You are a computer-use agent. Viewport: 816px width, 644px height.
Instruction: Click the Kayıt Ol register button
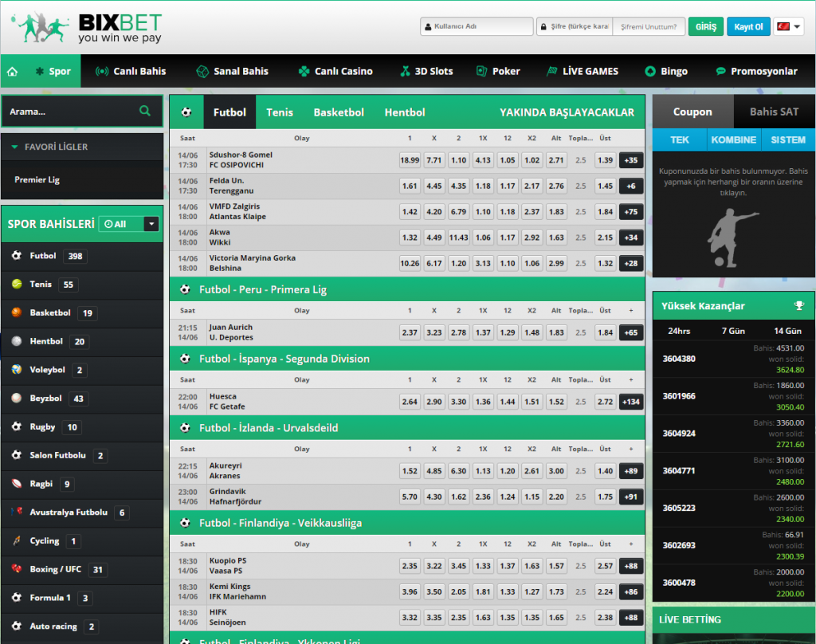748,26
